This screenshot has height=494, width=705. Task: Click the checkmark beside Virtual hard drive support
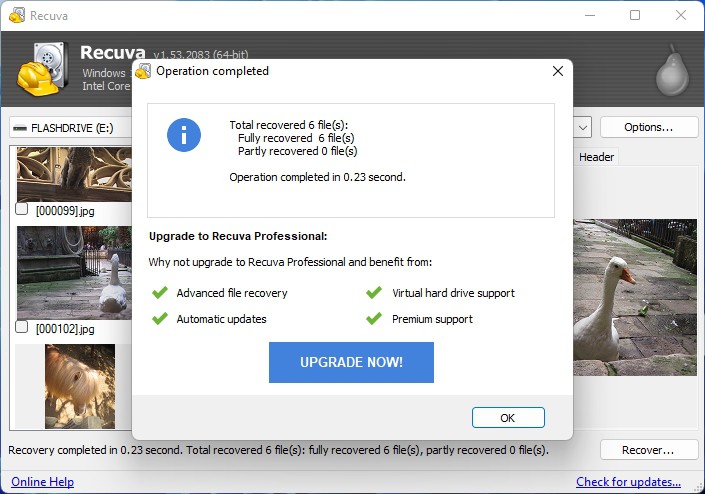[x=374, y=293]
